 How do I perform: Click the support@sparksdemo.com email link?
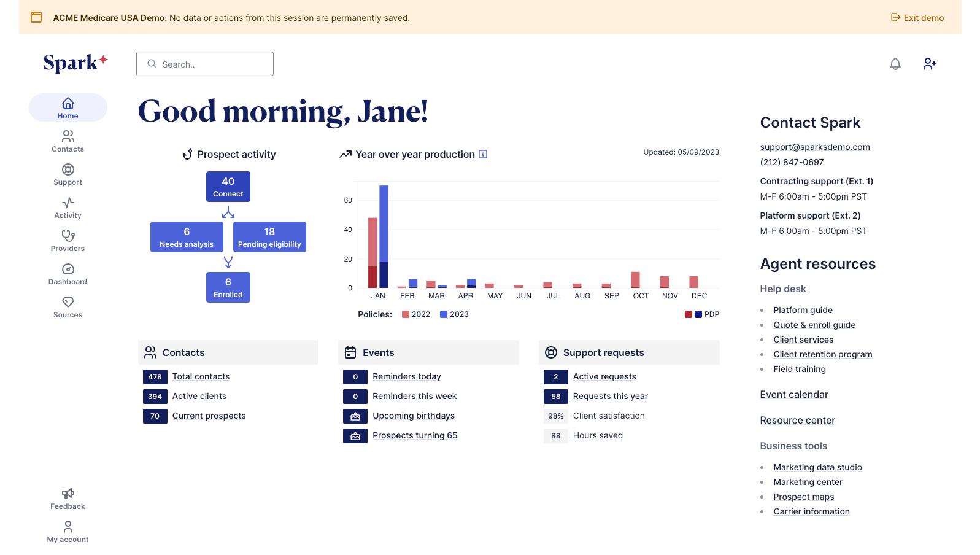[814, 147]
